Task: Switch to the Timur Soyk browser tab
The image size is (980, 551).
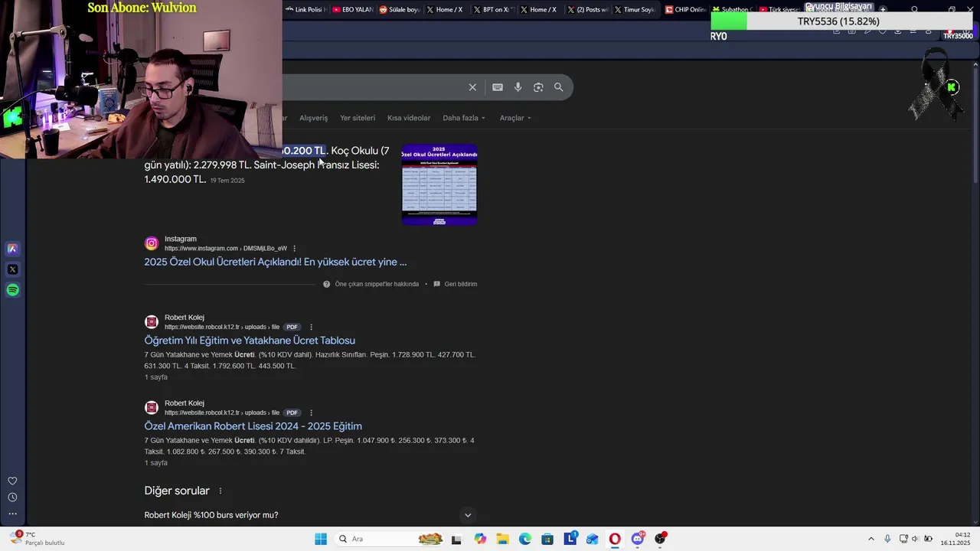Action: click(635, 10)
